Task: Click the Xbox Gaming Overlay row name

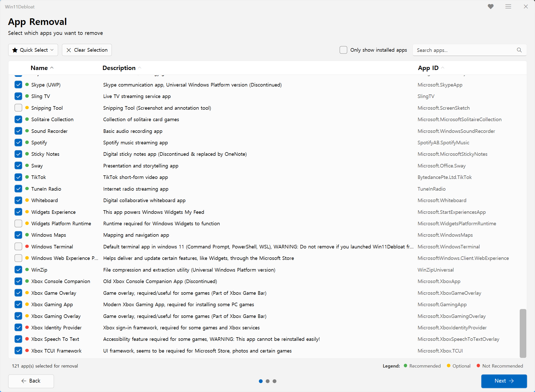Action: click(56, 316)
